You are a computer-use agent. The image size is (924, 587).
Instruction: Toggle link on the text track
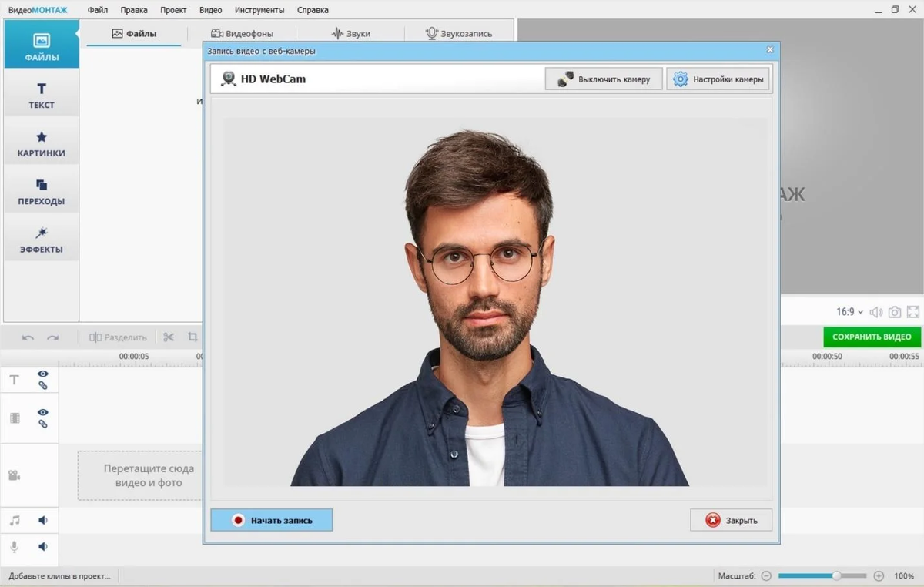43,385
